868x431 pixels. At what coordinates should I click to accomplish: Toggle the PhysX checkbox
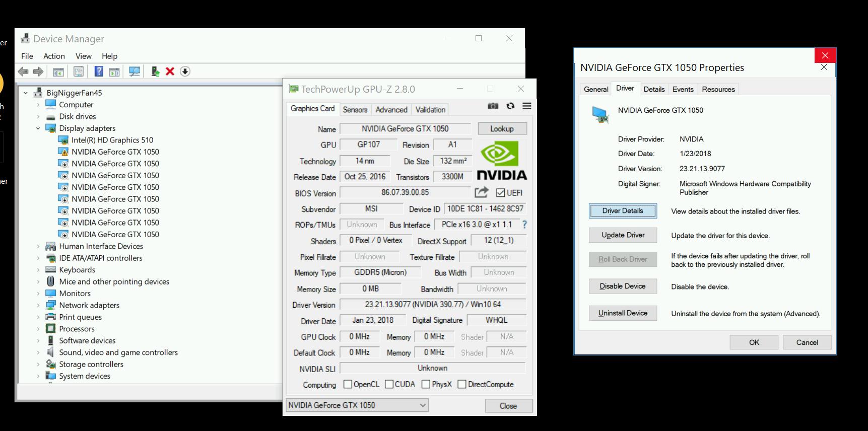[x=426, y=384]
